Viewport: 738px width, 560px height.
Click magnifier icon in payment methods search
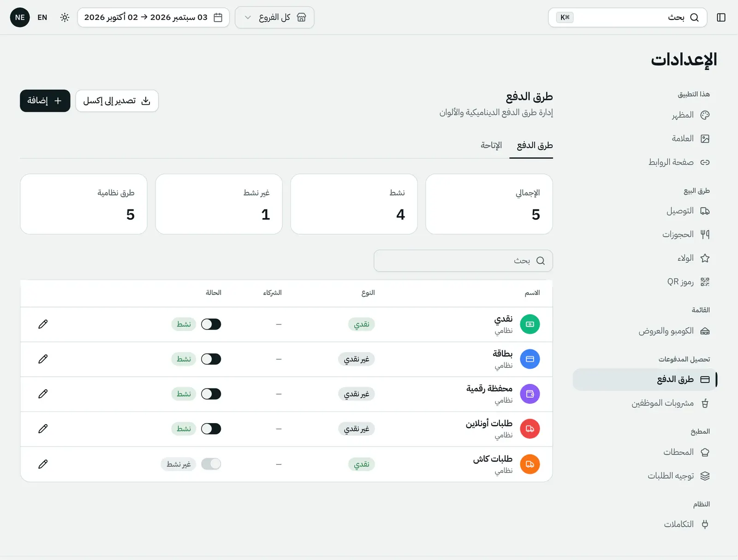click(541, 261)
